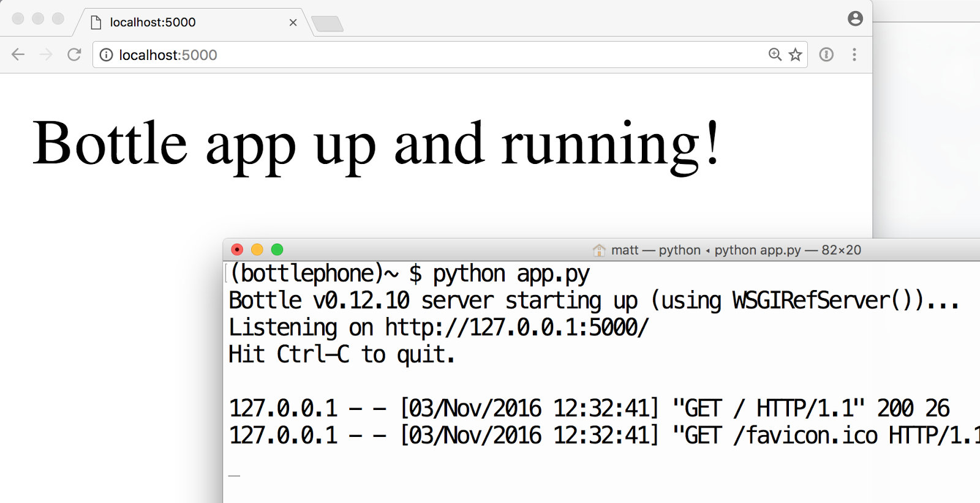
Task: Click the home folder icon in terminal title
Action: (x=599, y=250)
